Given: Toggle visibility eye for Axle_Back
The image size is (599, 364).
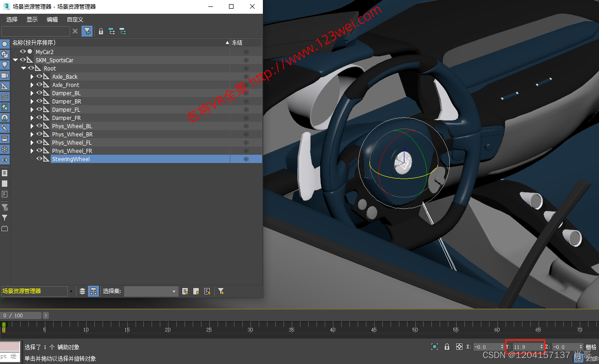Looking at the screenshot, I should [x=39, y=76].
